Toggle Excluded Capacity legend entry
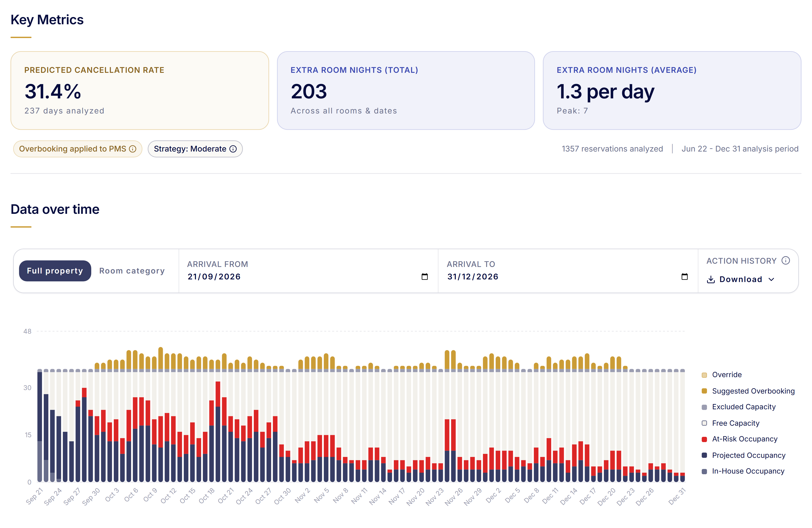Screen dimensions: 812x528 click(738, 407)
